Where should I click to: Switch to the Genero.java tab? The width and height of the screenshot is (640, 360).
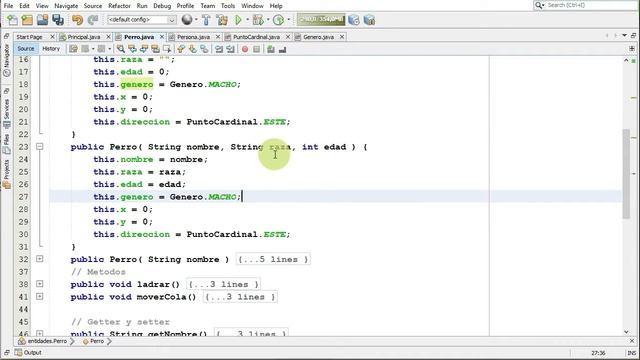tap(318, 37)
